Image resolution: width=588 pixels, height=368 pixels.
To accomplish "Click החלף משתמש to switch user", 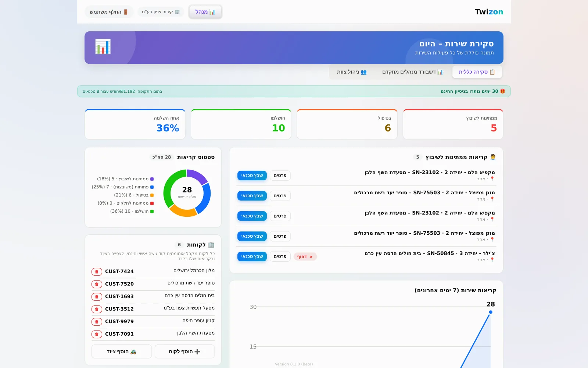I will (109, 12).
